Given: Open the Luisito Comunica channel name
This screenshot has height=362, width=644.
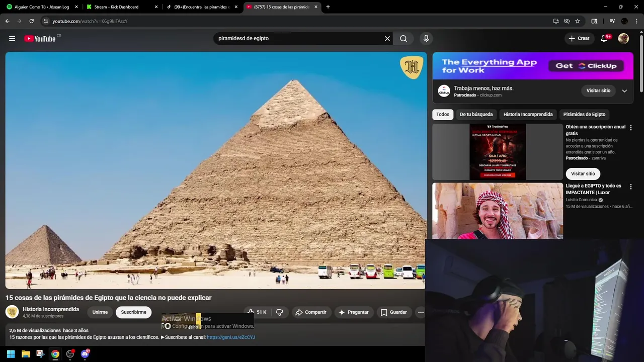Looking at the screenshot, I should click(x=581, y=200).
